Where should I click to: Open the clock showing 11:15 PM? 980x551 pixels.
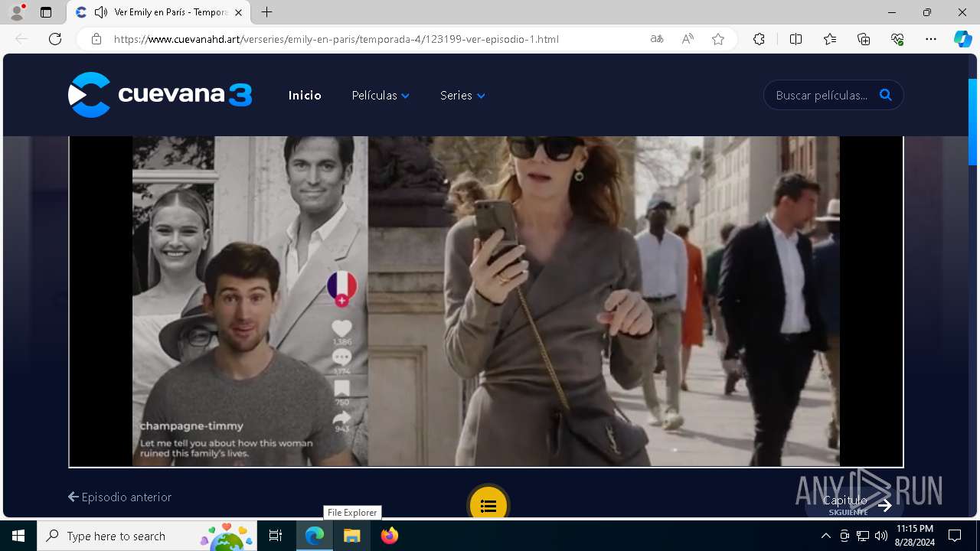[x=915, y=536]
